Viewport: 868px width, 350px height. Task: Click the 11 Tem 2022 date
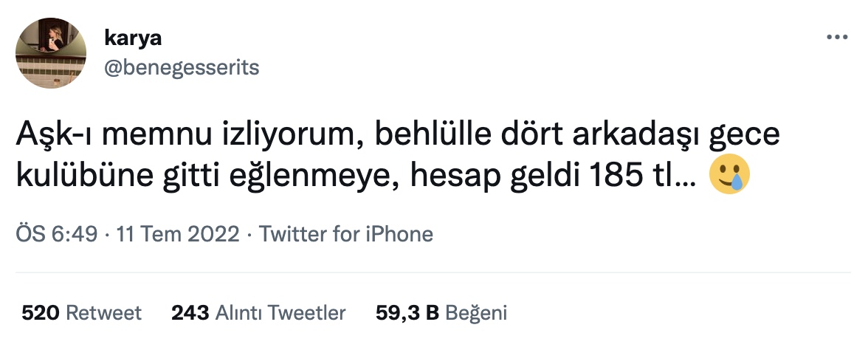(178, 233)
